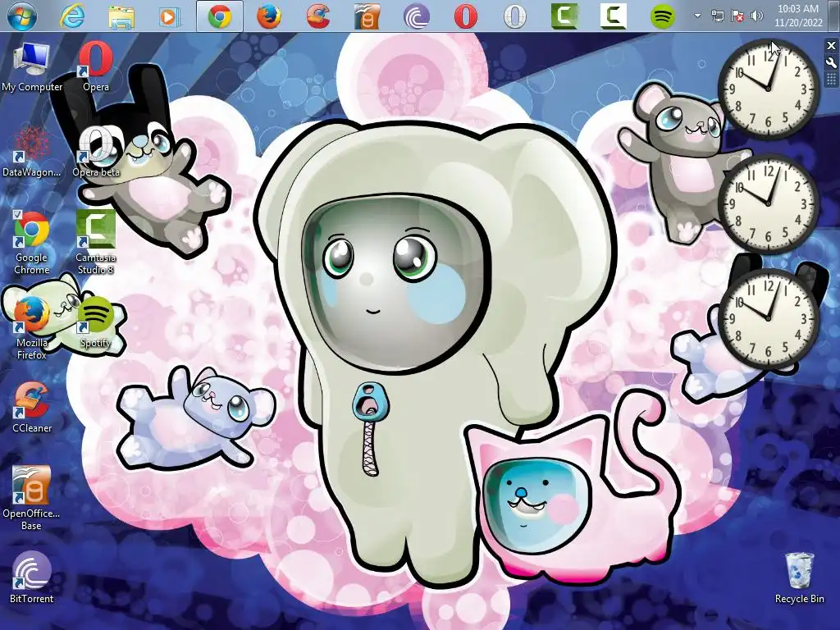
Task: Open Action Center flag tray icon
Action: point(737,16)
